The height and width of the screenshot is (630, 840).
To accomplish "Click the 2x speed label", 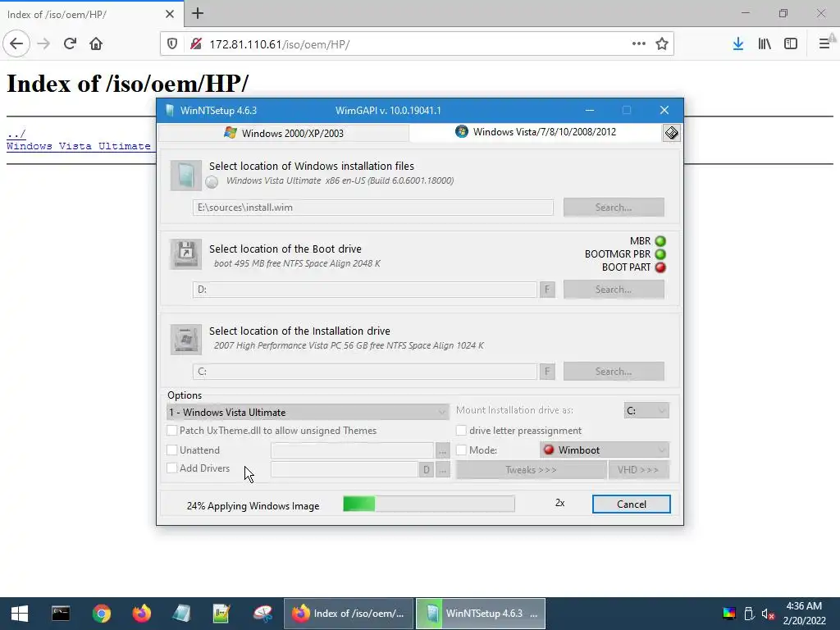I will pos(559,503).
